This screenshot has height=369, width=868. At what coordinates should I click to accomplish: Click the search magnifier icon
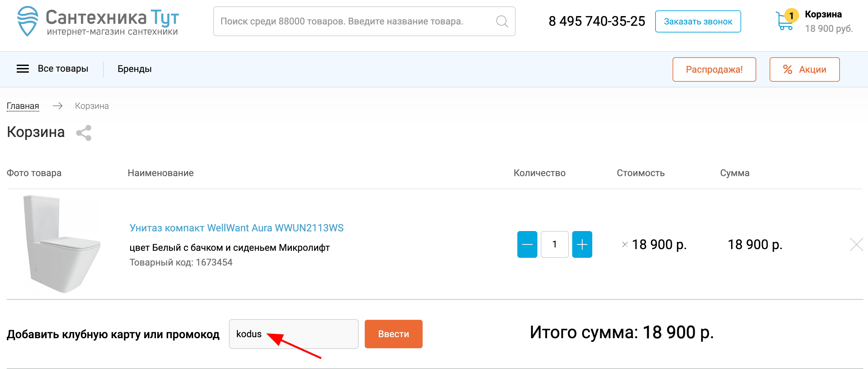pyautogui.click(x=502, y=21)
